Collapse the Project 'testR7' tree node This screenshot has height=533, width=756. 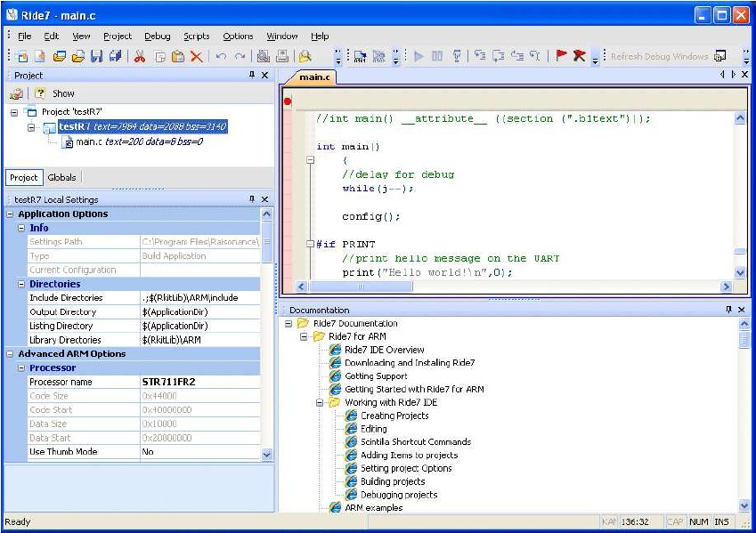pos(14,112)
